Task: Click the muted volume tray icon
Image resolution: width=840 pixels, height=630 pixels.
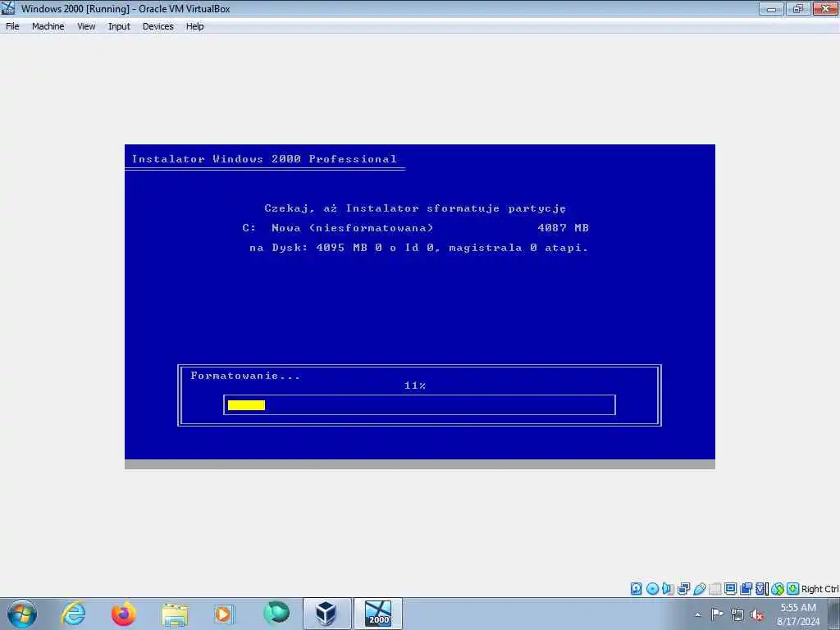Action: 757,614
